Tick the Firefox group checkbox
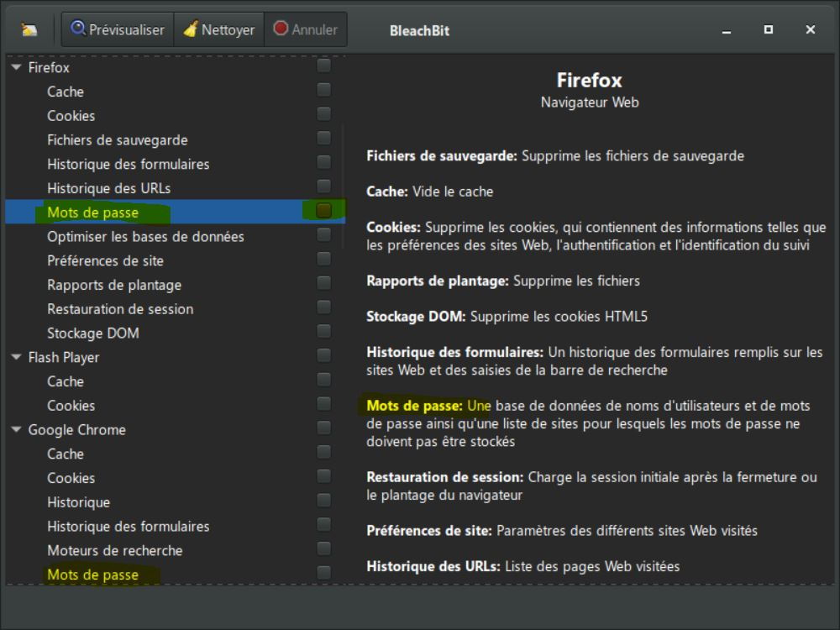Viewport: 840px width, 630px height. tap(323, 66)
